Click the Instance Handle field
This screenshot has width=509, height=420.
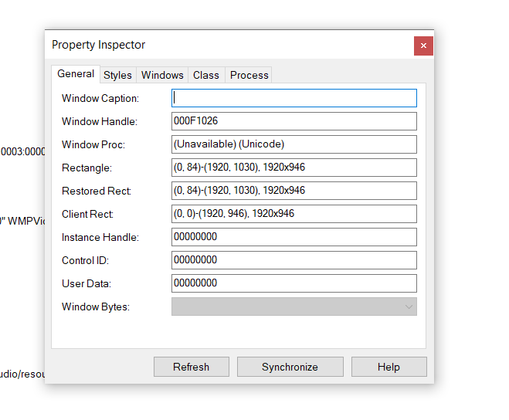294,237
